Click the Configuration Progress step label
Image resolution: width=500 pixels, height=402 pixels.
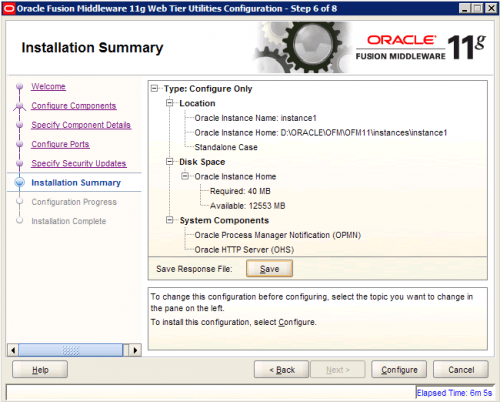coord(74,202)
